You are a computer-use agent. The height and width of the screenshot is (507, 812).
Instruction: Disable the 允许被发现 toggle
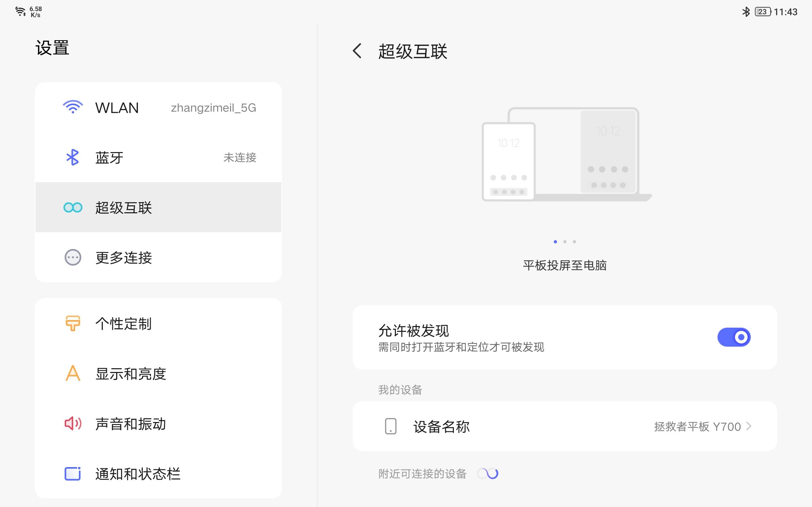735,337
